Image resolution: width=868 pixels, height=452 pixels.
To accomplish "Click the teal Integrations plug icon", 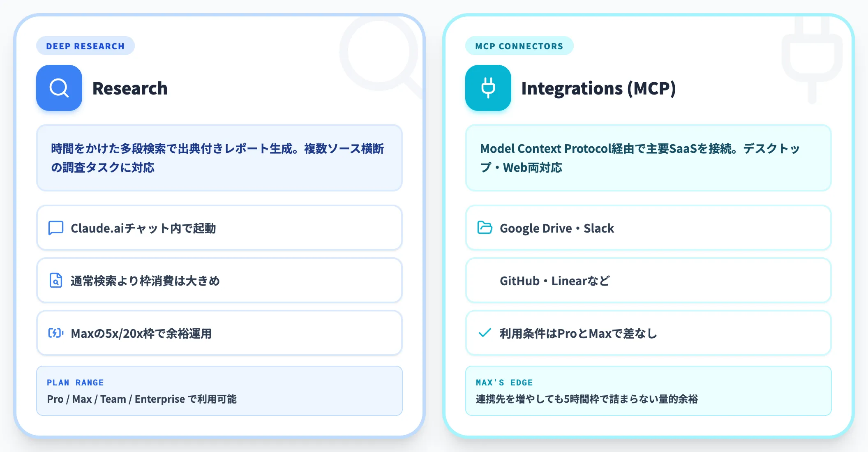I will 488,88.
